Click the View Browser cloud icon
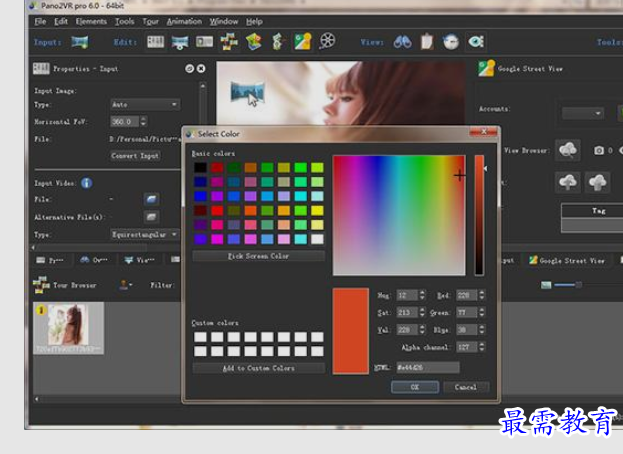 click(x=568, y=150)
